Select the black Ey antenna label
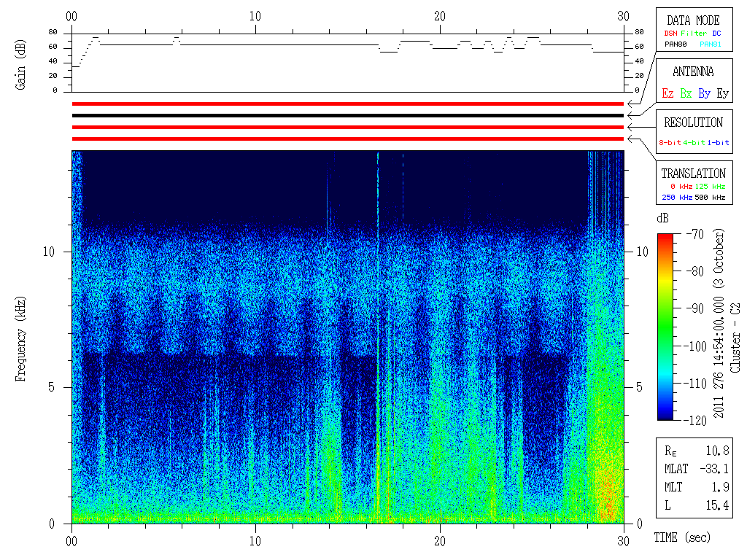Viewport: 747px width, 560px height. coord(723,93)
